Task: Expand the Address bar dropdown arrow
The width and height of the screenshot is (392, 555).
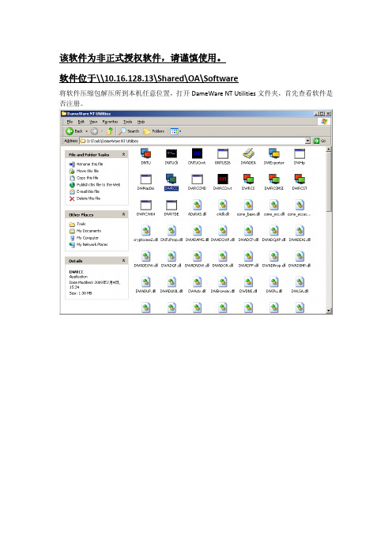Action: click(x=307, y=141)
